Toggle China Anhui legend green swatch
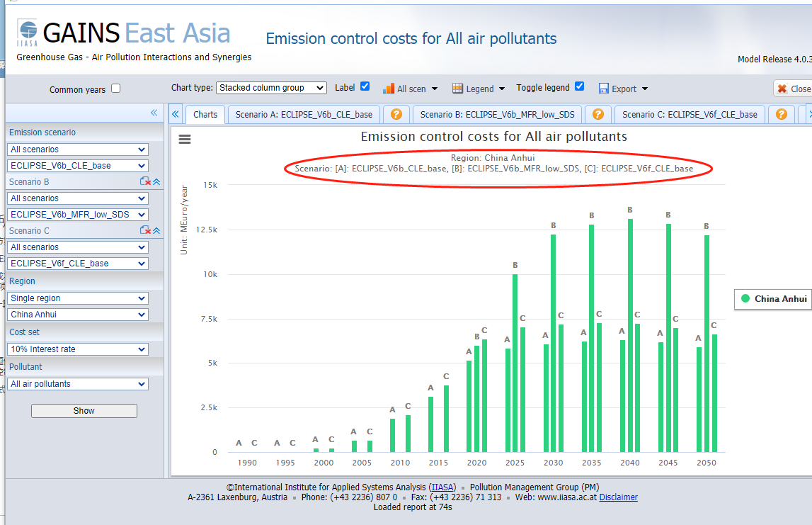 pos(745,298)
